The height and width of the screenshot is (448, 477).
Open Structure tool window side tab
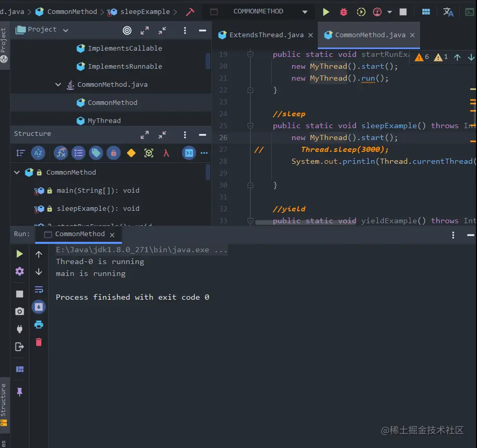click(x=4, y=404)
